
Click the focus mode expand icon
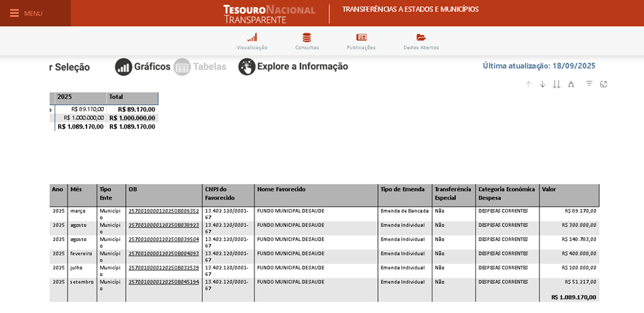603,84
